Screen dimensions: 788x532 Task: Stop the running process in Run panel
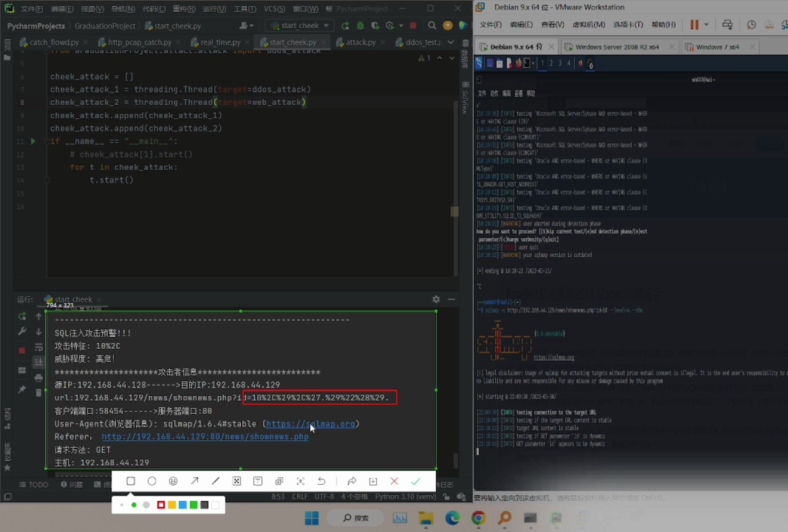coord(22,350)
